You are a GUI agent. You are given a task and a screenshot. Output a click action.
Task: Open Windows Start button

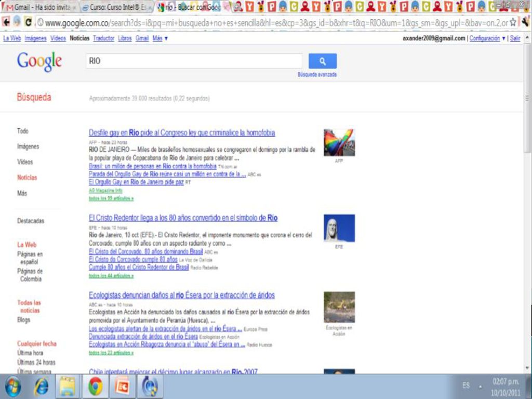[x=13, y=387]
